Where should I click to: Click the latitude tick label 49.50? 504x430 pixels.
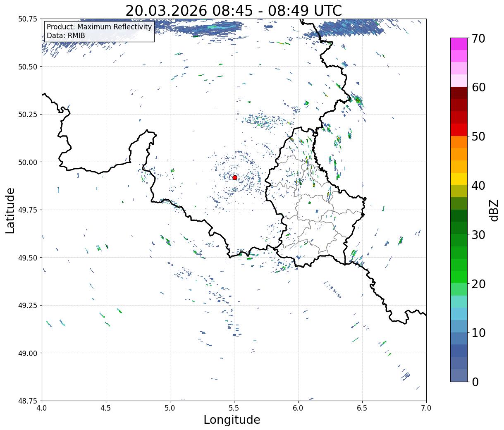pos(27,258)
